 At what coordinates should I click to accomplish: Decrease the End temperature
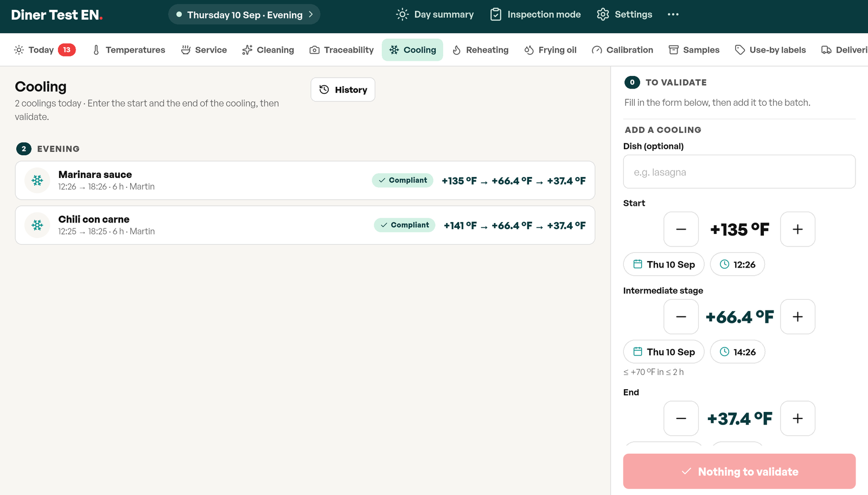pos(681,418)
